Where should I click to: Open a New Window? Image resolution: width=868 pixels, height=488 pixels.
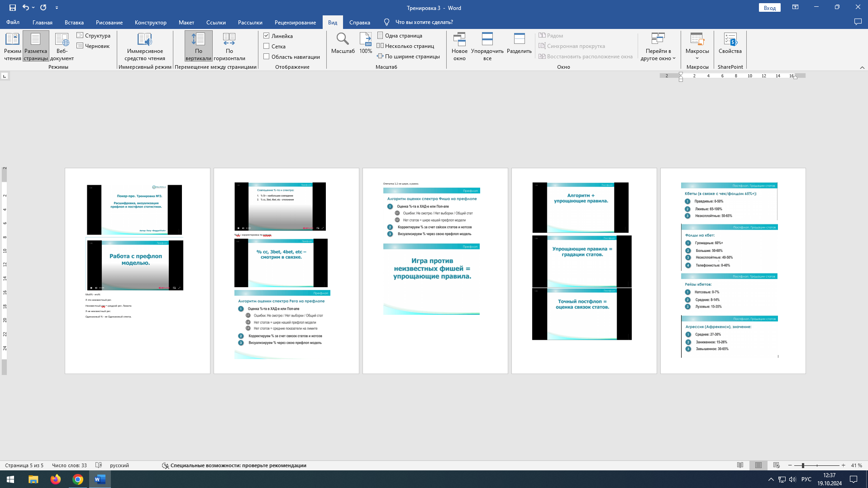coord(459,46)
